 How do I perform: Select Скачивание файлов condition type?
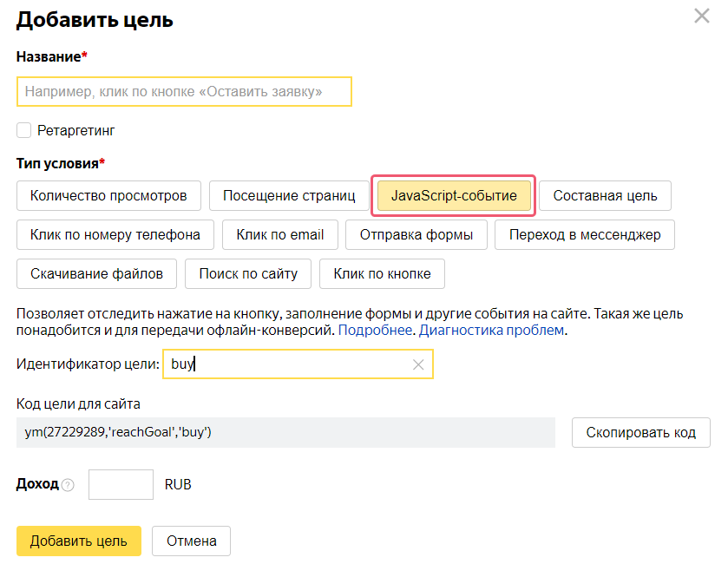(x=95, y=273)
